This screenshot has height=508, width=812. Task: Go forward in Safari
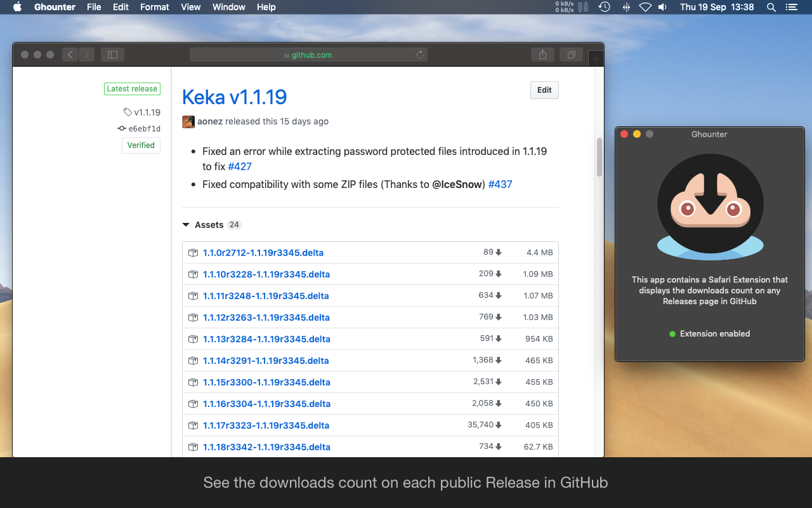tap(87, 55)
